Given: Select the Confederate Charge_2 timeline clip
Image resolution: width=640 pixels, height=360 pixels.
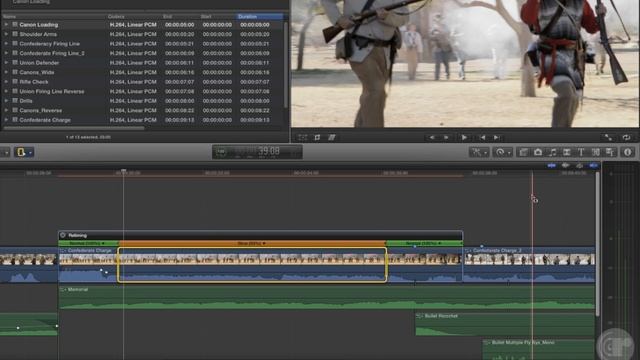Looking at the screenshot, I should coord(529,264).
